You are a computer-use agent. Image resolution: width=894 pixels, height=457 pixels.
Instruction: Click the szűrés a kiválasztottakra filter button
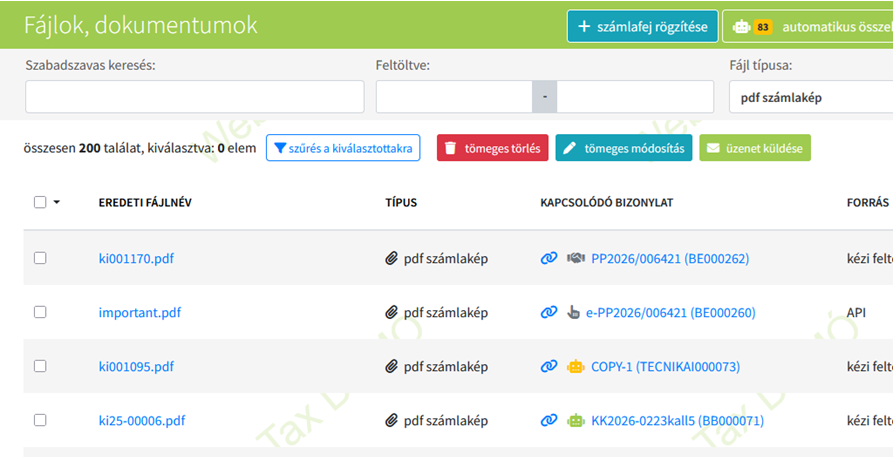[x=343, y=148]
